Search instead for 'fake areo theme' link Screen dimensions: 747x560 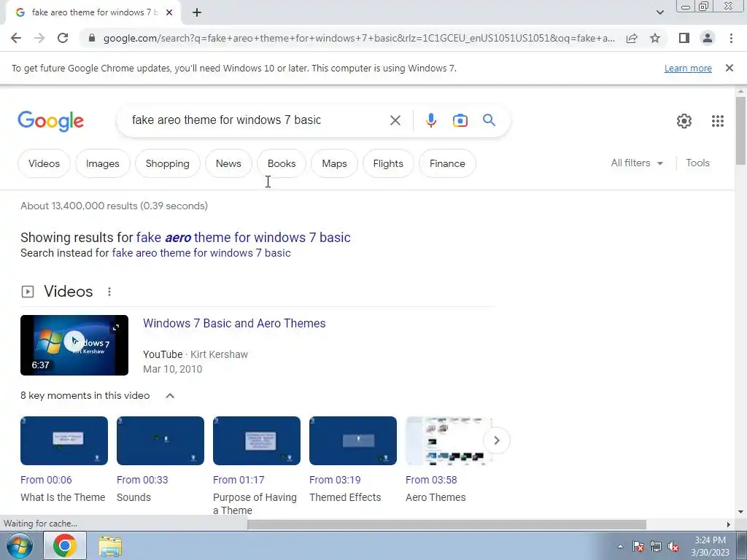[x=201, y=253]
